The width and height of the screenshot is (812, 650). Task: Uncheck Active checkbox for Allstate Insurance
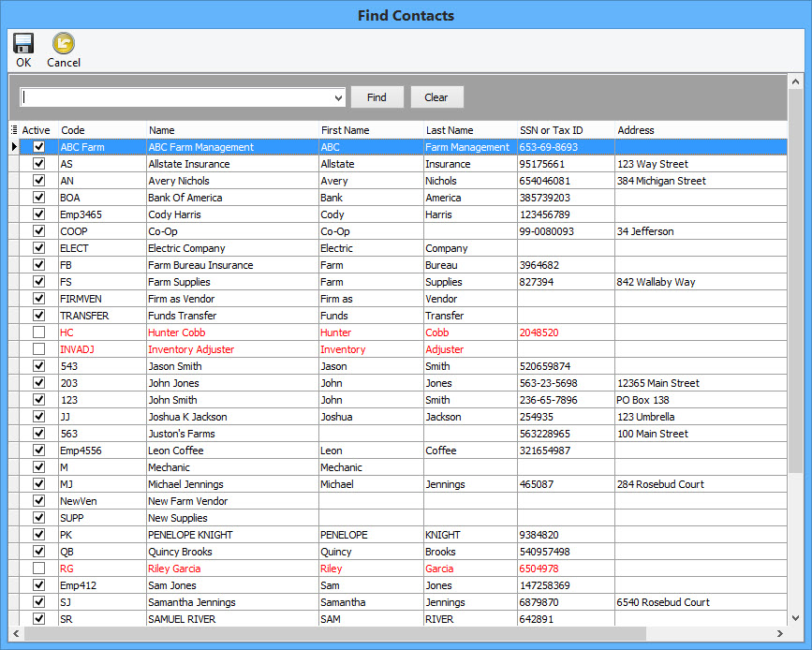coord(38,164)
